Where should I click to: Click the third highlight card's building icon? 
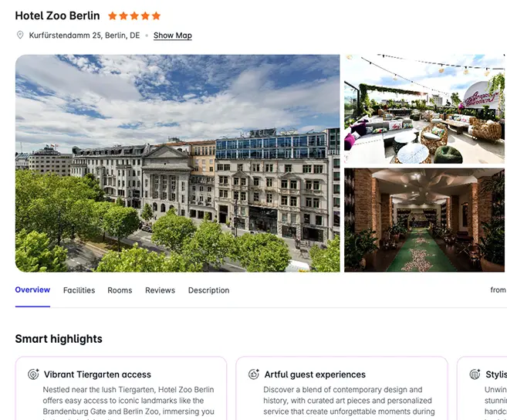point(475,374)
